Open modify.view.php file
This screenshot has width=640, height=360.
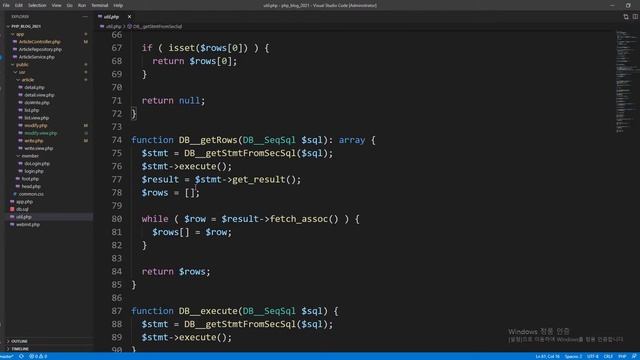coord(40,133)
